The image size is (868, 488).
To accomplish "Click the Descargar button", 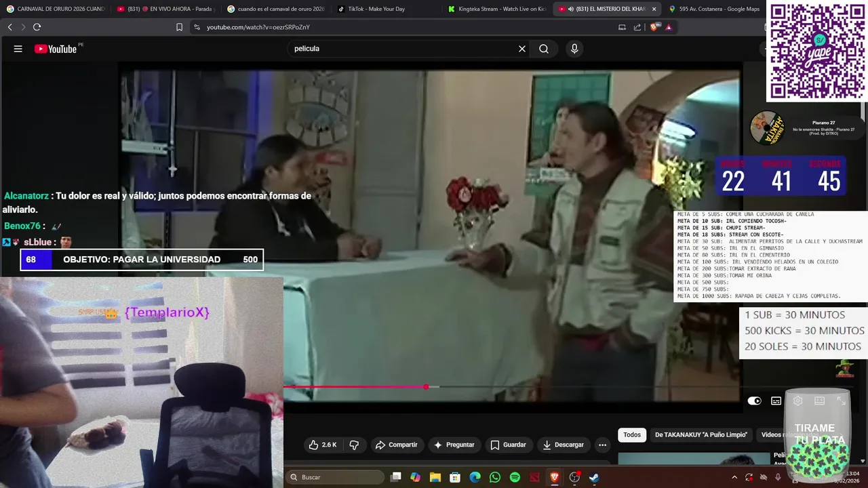I will pyautogui.click(x=564, y=445).
